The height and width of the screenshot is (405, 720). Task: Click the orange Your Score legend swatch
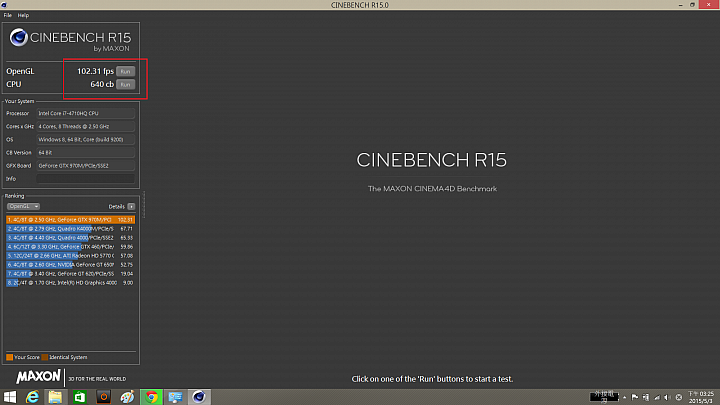9,357
